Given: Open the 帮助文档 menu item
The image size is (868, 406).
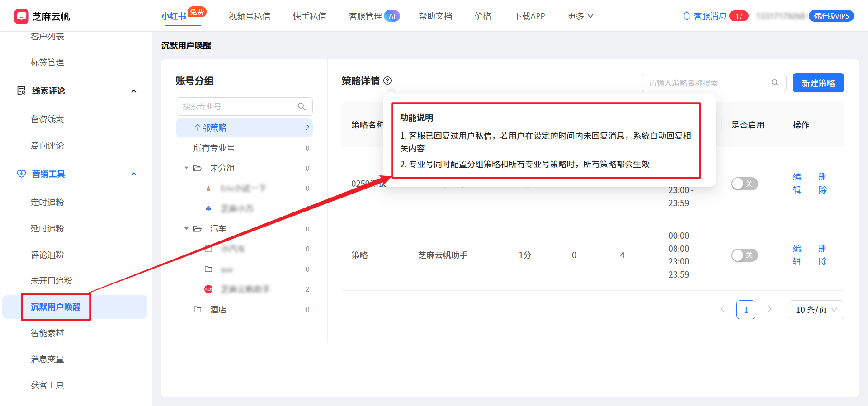Looking at the screenshot, I should coord(435,16).
